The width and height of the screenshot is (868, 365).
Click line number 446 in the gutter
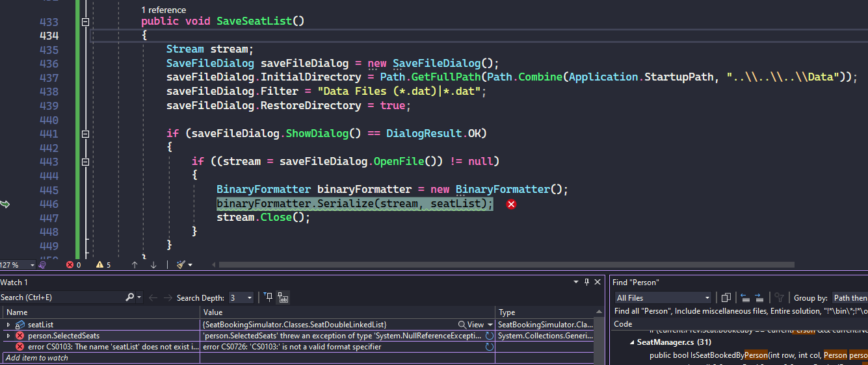49,203
